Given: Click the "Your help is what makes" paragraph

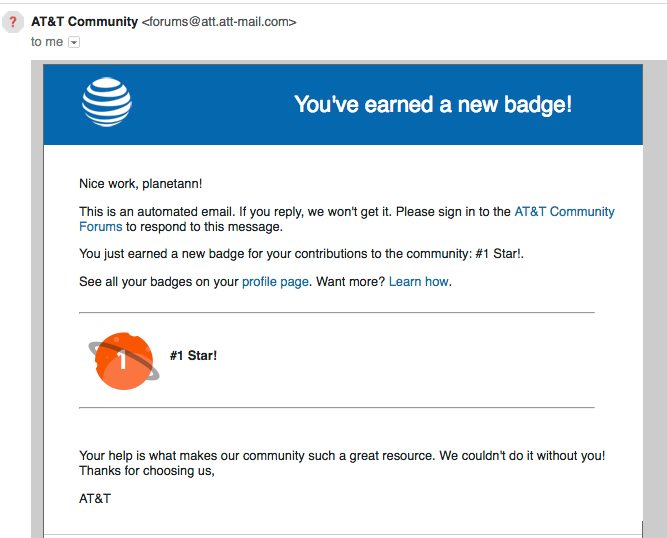Looking at the screenshot, I should (342, 456).
